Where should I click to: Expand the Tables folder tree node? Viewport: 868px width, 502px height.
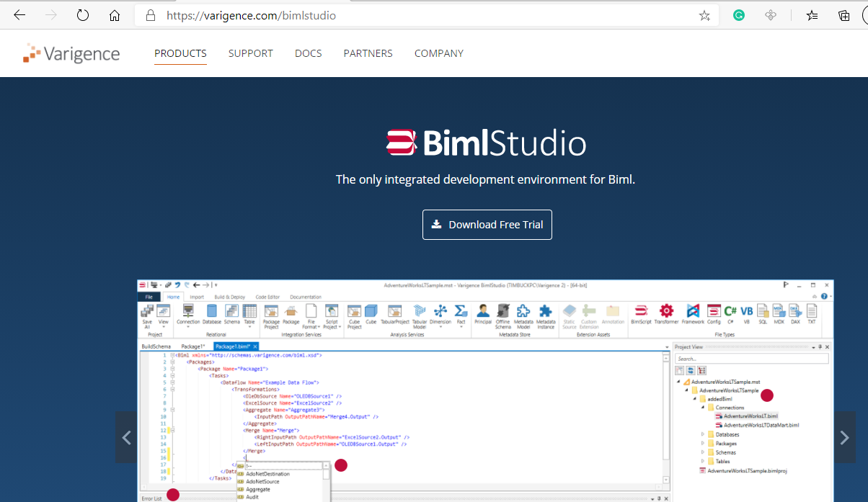pos(703,462)
